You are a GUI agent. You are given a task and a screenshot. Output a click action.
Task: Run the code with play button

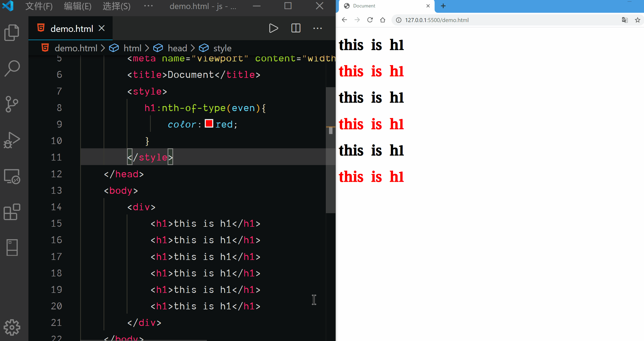coord(273,28)
